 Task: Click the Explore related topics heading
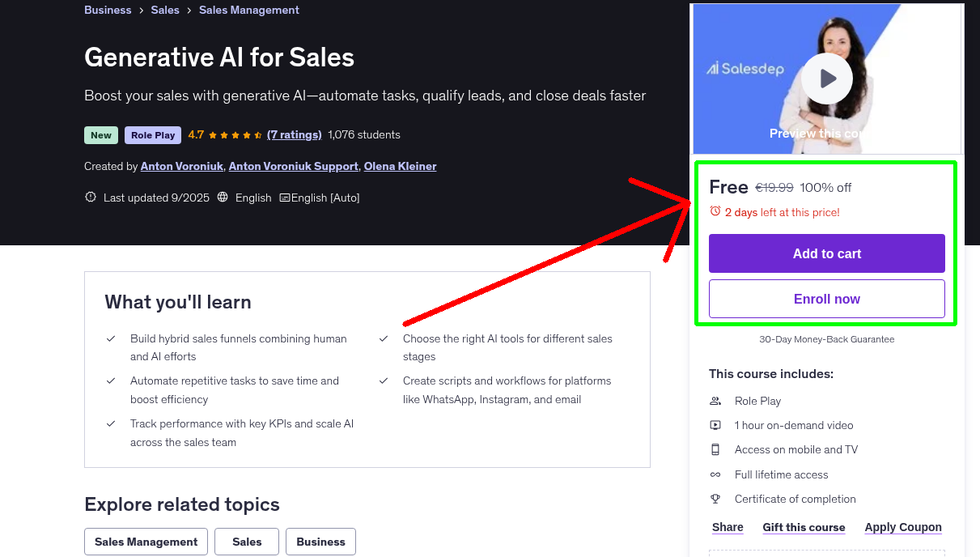(182, 504)
